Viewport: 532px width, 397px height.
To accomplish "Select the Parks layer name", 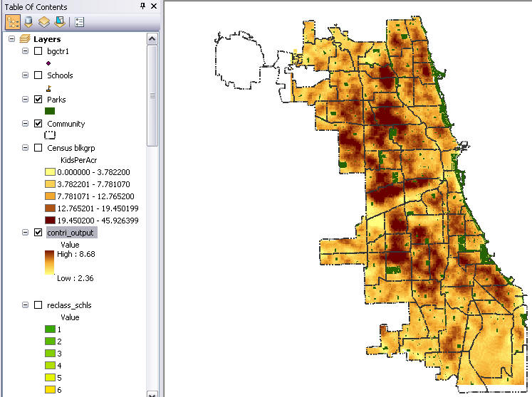I will pyautogui.click(x=56, y=100).
